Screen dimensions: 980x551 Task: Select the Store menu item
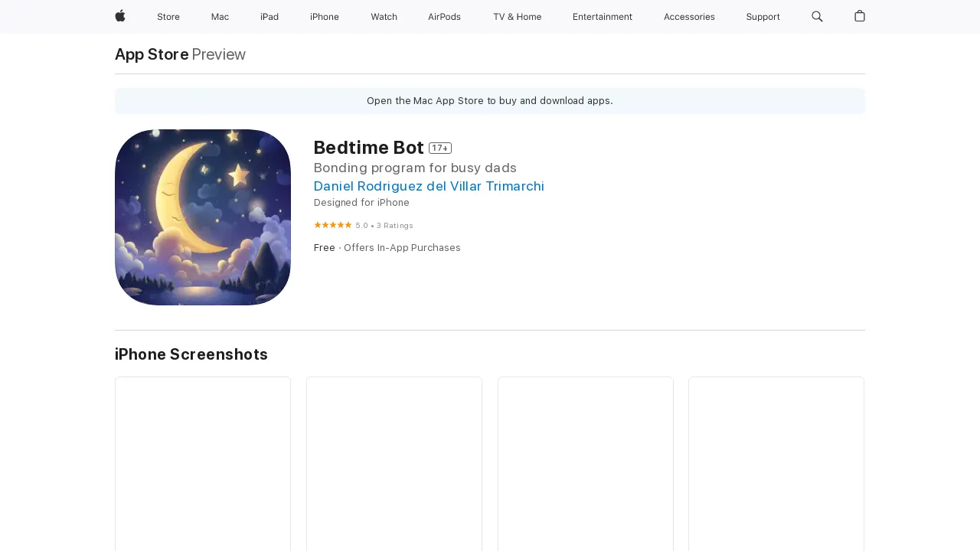coord(168,17)
